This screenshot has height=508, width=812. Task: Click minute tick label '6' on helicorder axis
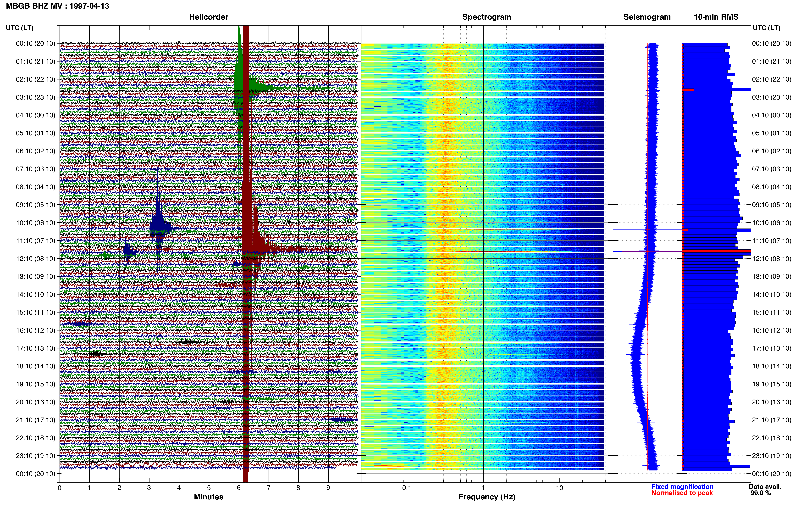[x=239, y=488]
